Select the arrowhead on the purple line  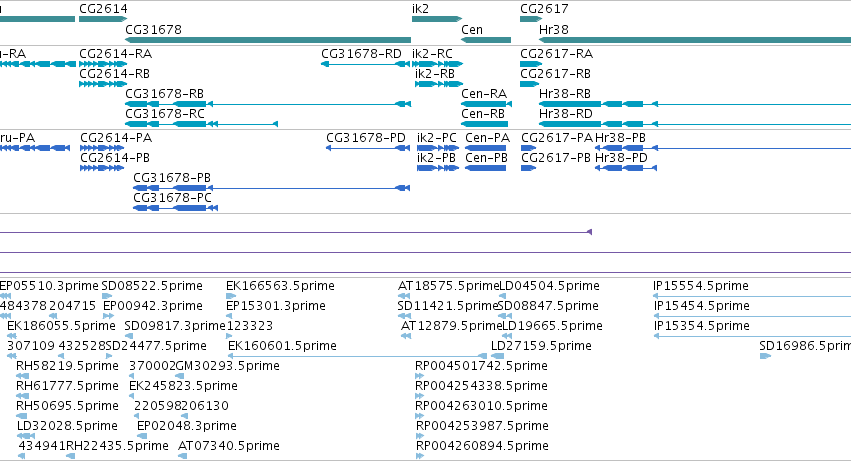[589, 232]
